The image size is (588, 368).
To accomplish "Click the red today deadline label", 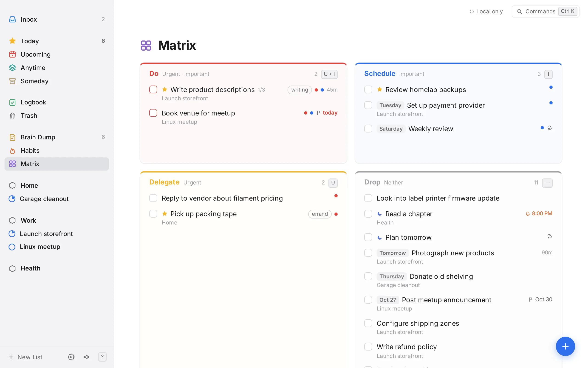I will click(330, 113).
